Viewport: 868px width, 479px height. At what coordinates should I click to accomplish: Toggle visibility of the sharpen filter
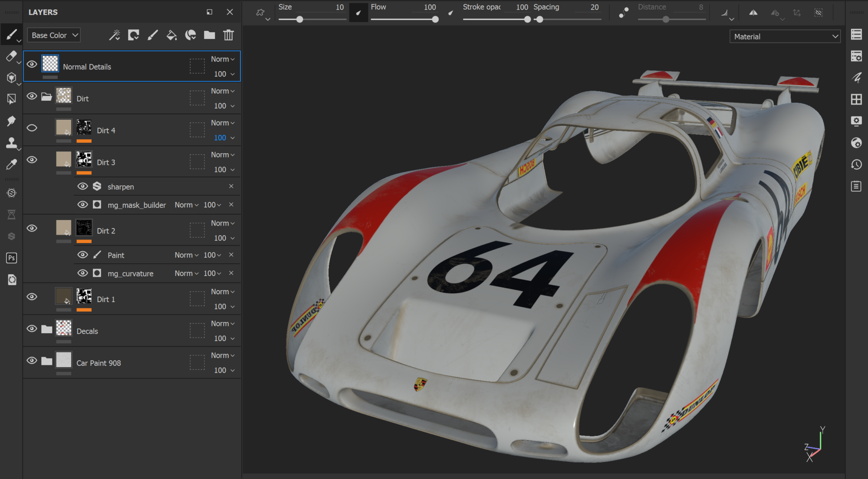coord(82,187)
